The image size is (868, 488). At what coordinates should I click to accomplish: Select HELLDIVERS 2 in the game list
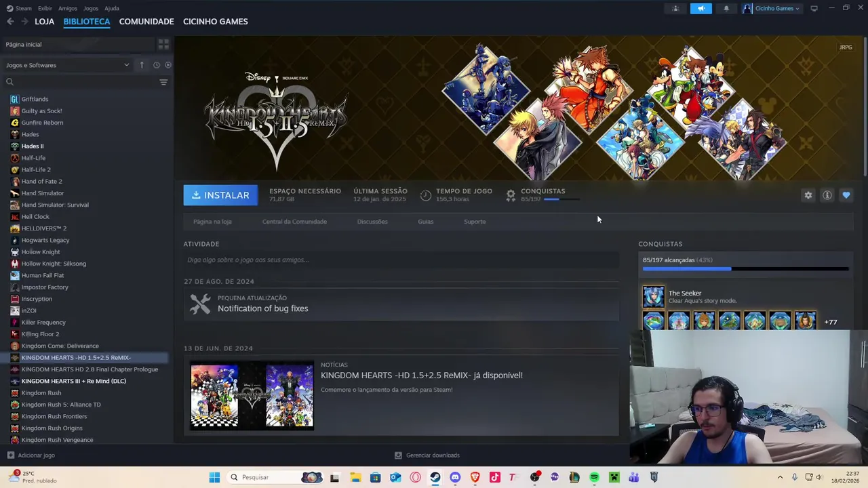(44, 228)
